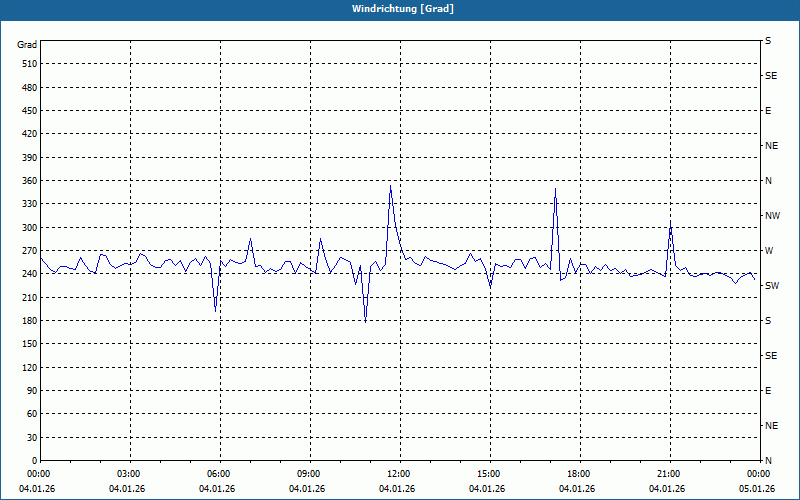Select the 510 y-axis label

30,64
